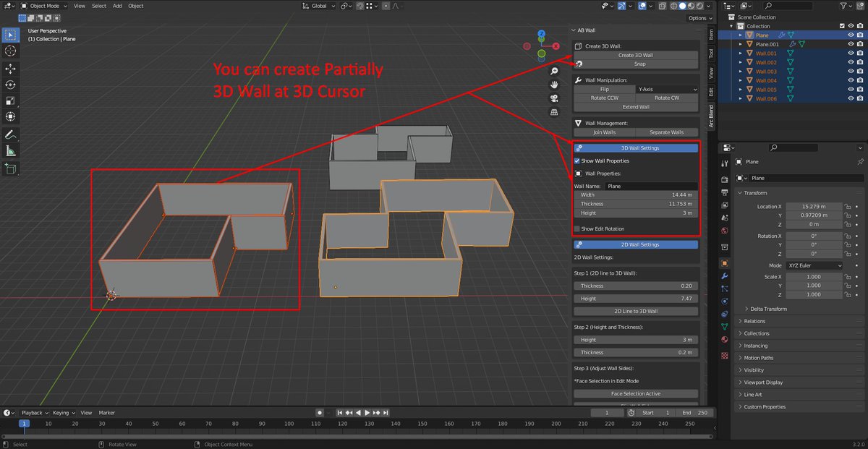Open the XYZ Euler rotation mode dropdown

pyautogui.click(x=814, y=265)
